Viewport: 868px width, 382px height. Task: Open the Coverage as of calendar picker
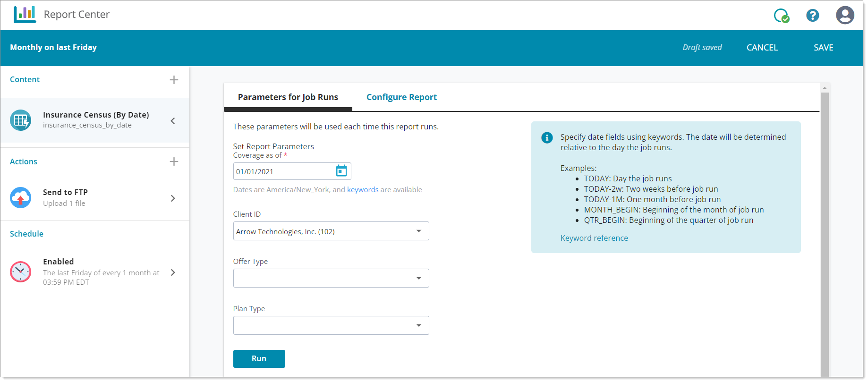pos(341,171)
